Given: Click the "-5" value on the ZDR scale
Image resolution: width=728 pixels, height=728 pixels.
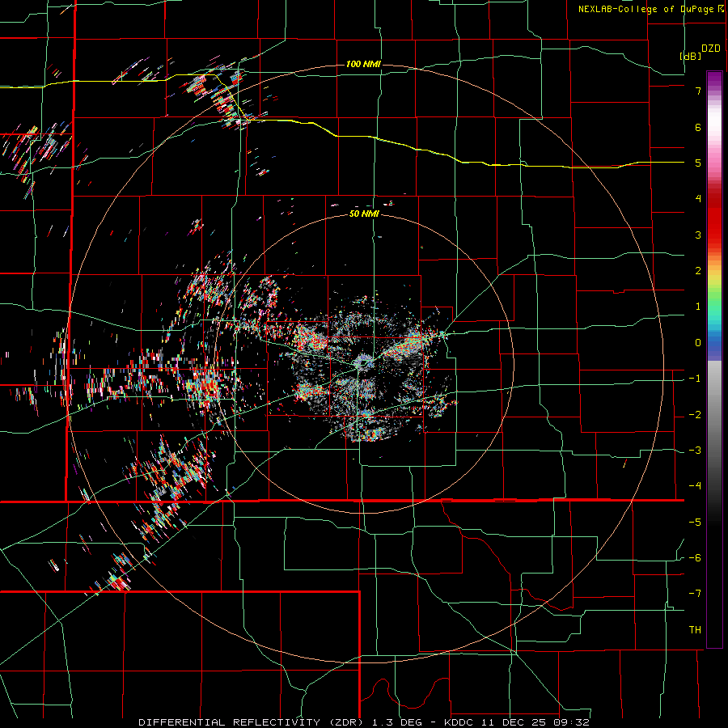Looking at the screenshot, I should click(695, 523).
